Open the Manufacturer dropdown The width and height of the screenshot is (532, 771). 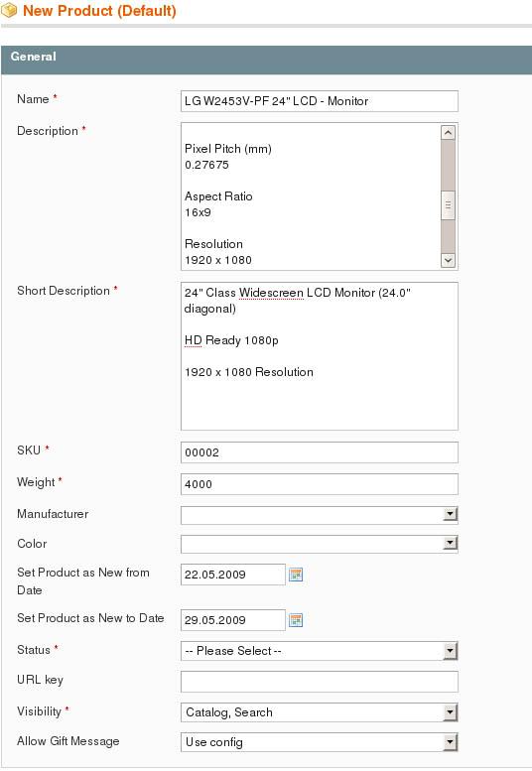[x=320, y=515]
